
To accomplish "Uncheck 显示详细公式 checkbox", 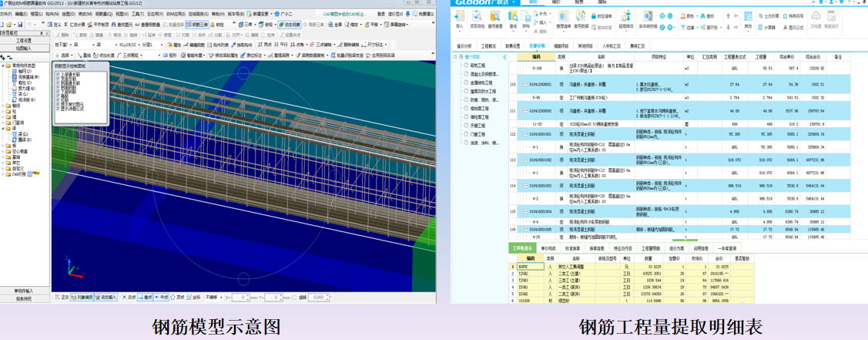I will pos(58,107).
